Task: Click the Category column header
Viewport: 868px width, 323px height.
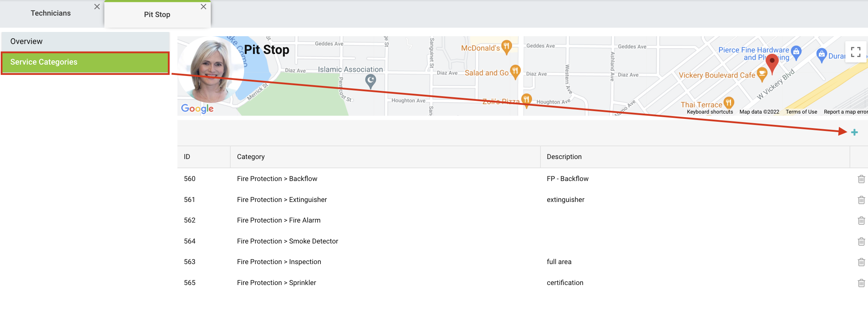Action: pos(251,157)
